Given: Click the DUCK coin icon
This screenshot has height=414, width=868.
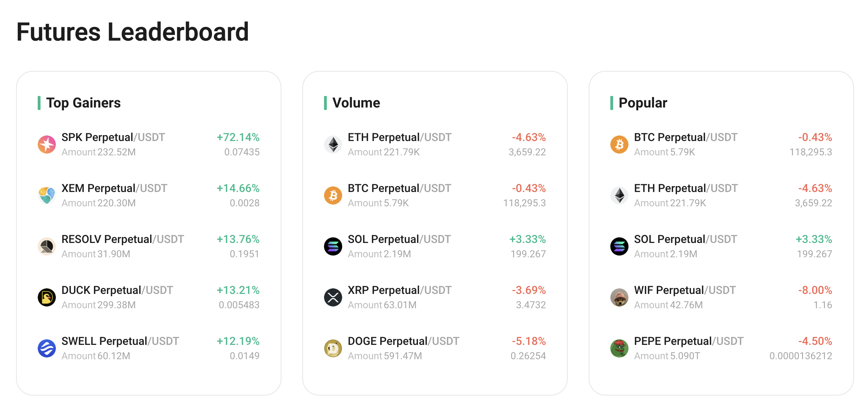Looking at the screenshot, I should tap(47, 297).
